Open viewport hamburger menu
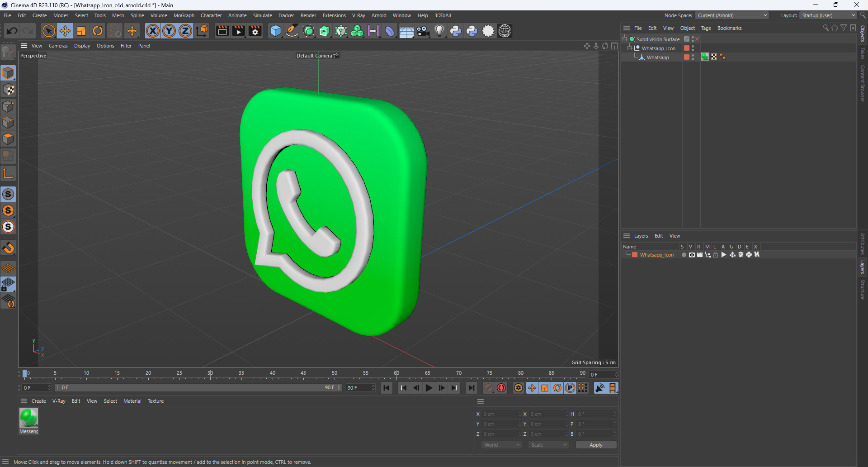Screen dimensions: 868x467 point(24,46)
